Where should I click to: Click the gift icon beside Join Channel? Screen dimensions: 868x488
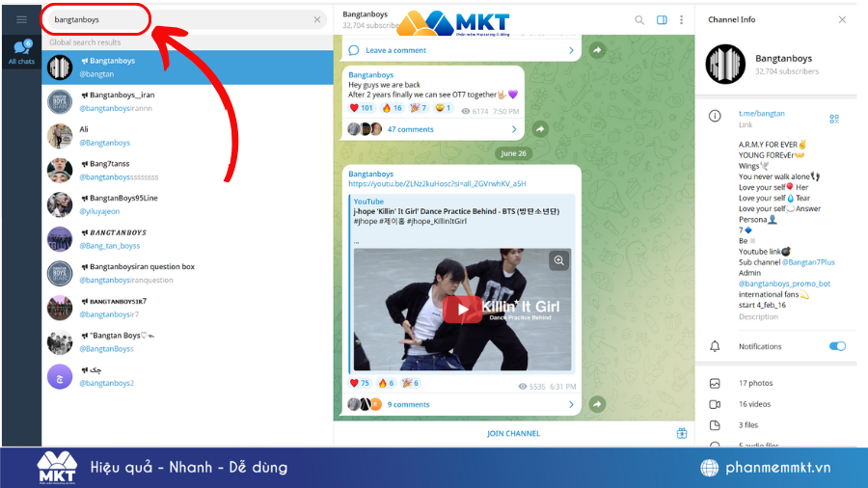point(682,433)
